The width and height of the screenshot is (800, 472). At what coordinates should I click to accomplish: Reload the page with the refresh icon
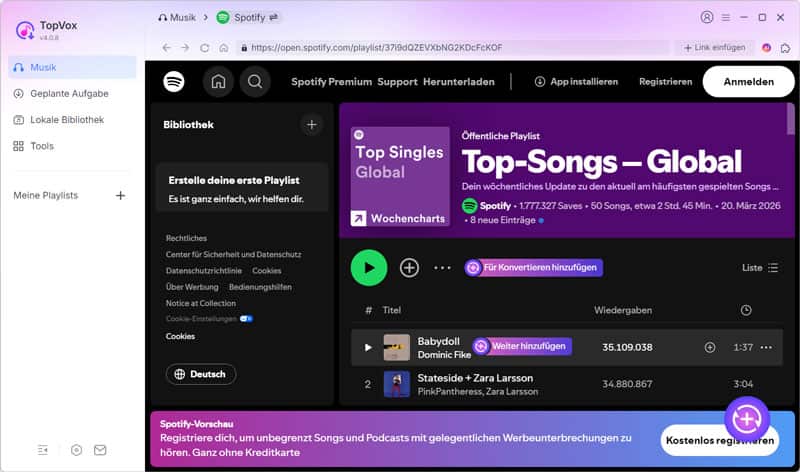click(x=205, y=47)
